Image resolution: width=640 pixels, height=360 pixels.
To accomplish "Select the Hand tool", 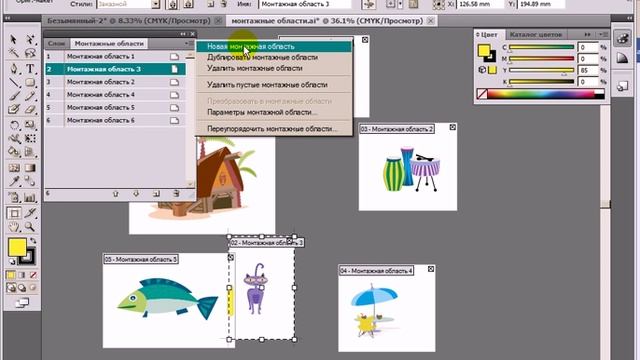I will [x=13, y=227].
